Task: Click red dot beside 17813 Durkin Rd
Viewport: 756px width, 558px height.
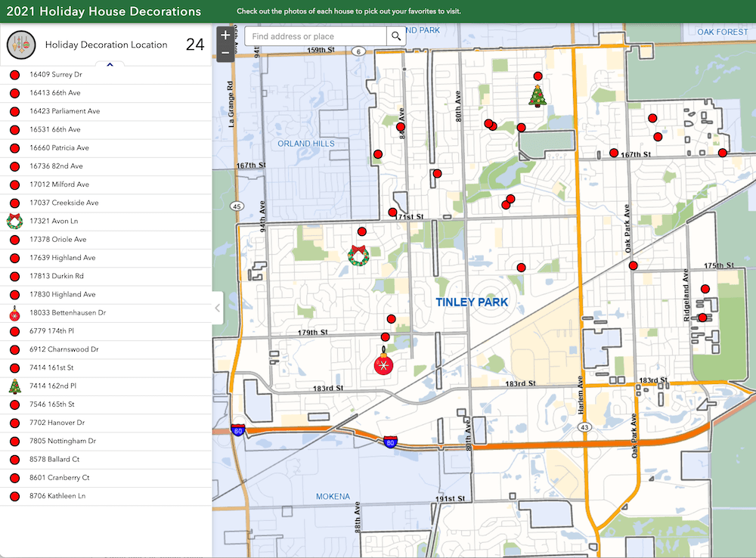Action: 15,276
